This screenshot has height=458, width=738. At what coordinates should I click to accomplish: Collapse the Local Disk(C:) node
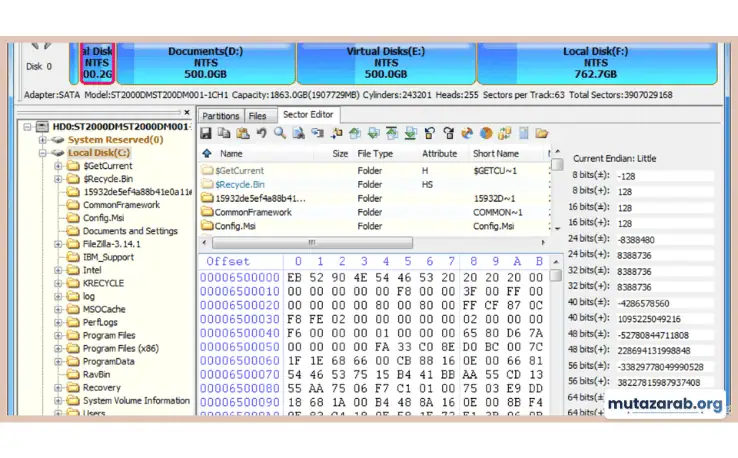point(43,153)
